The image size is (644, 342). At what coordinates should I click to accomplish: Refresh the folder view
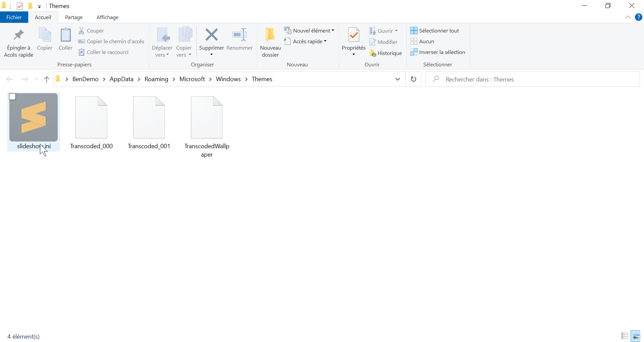tap(413, 79)
